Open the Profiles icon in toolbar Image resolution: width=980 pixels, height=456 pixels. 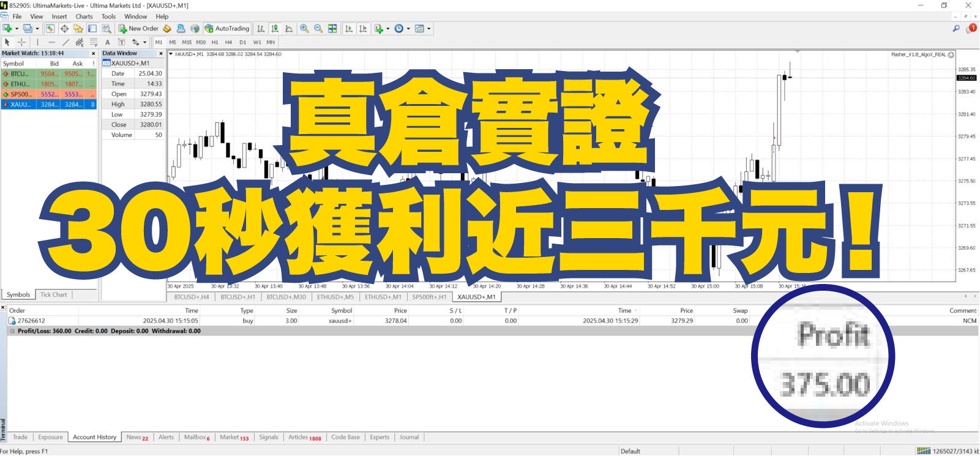28,28
